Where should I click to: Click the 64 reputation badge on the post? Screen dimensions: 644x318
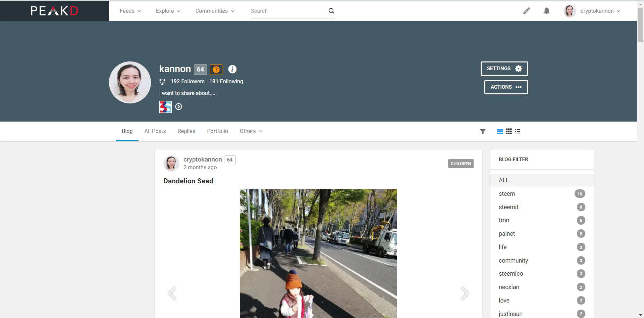[x=230, y=160]
